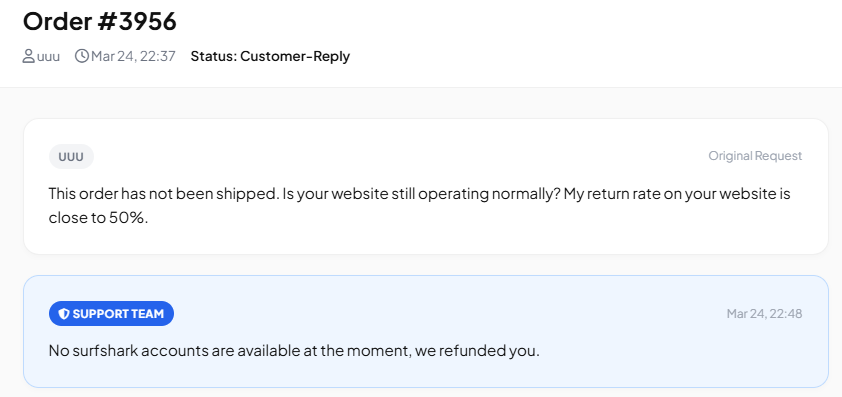Click the clock icon next to Mar 24, 22:37
Image resolution: width=842 pixels, height=397 pixels.
pyautogui.click(x=82, y=56)
